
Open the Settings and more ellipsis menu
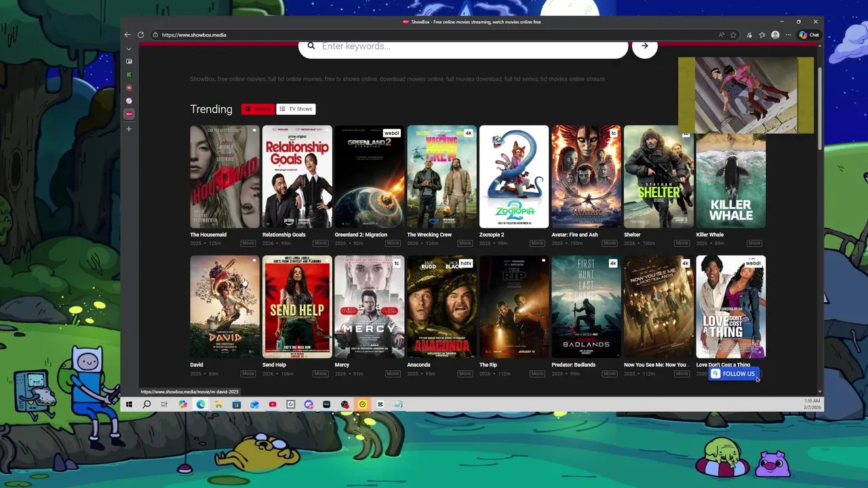pyautogui.click(x=788, y=35)
